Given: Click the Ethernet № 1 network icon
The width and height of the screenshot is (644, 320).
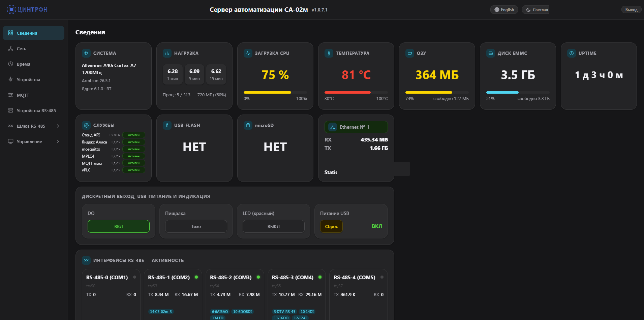Looking at the screenshot, I should (333, 127).
